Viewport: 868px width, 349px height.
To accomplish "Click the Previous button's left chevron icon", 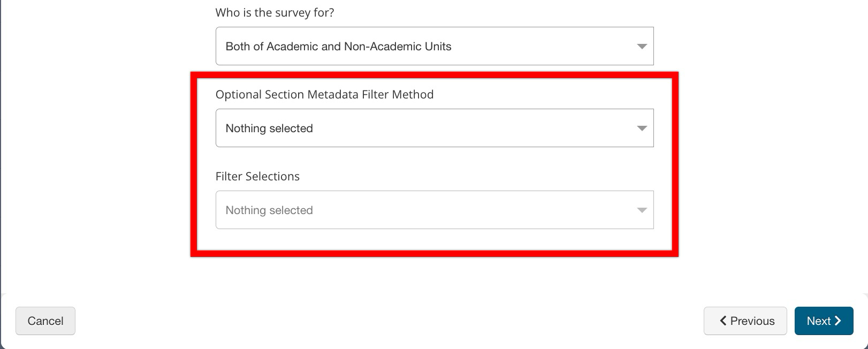I will pyautogui.click(x=723, y=321).
